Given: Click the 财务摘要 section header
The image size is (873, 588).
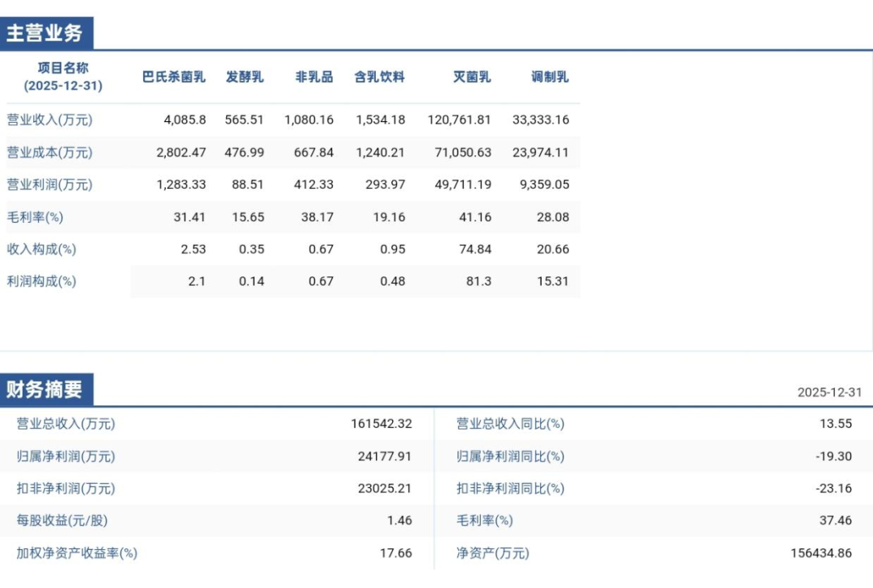Looking at the screenshot, I should click(46, 389).
